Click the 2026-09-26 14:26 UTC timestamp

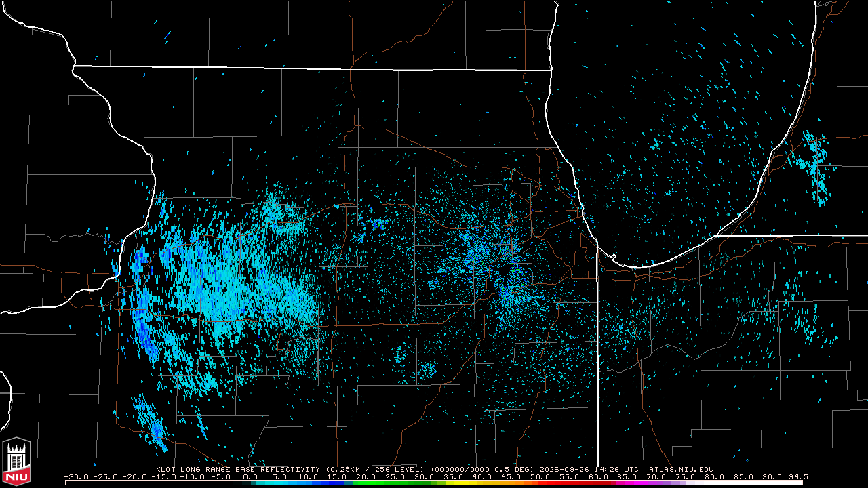[589, 469]
